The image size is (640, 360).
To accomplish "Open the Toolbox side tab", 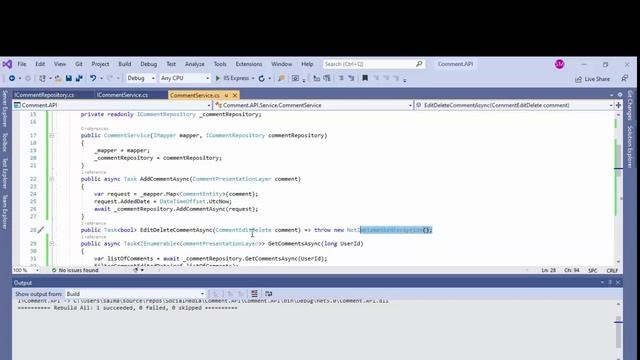I will (x=5, y=142).
